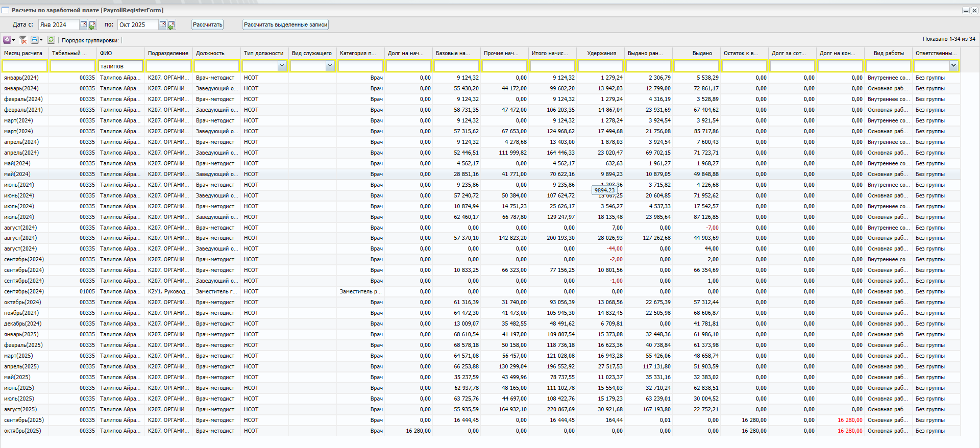Open the Ответственный column filter dropdown
This screenshot has height=448, width=980.
coord(953,66)
